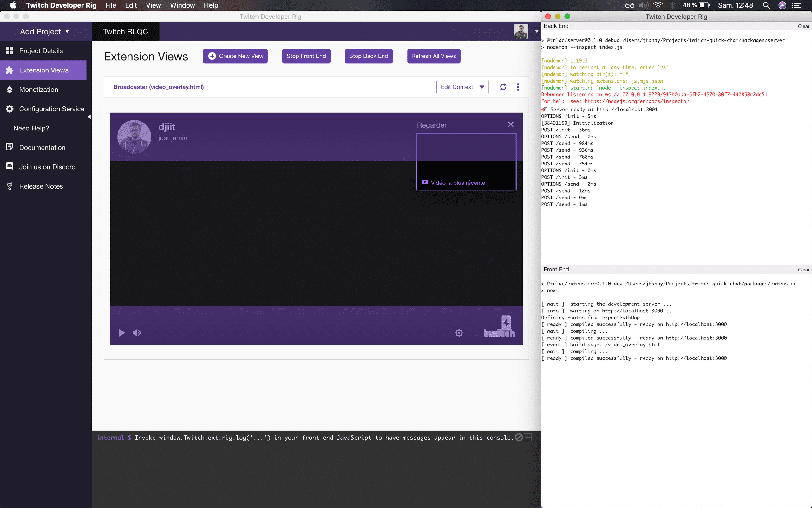Click the Siri icon in the menu bar
The width and height of the screenshot is (812, 508).
point(783,5)
